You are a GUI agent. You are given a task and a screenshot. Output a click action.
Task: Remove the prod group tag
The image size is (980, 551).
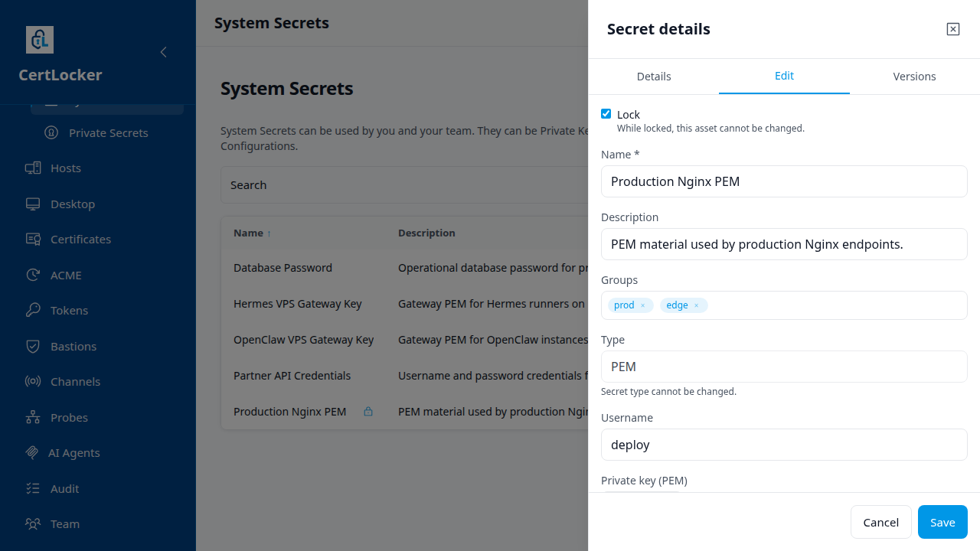click(642, 305)
